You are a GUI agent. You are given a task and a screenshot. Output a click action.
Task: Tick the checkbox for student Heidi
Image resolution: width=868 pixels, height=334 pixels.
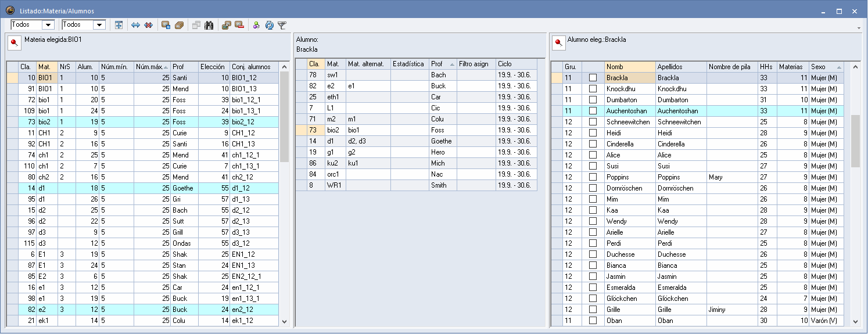coord(593,133)
